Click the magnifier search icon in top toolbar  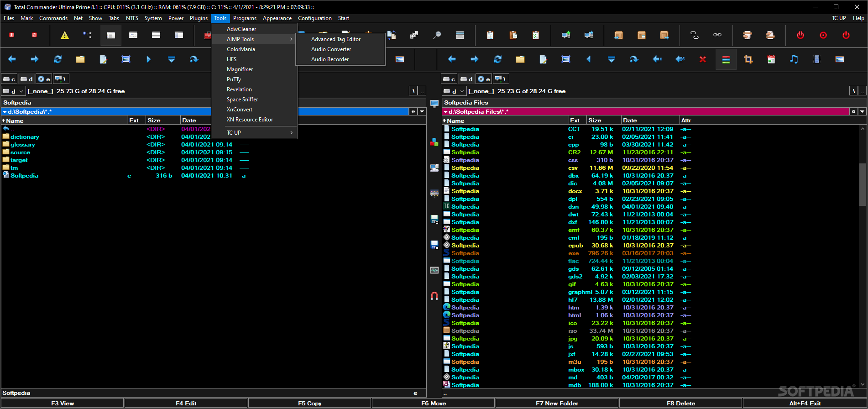[x=437, y=35]
